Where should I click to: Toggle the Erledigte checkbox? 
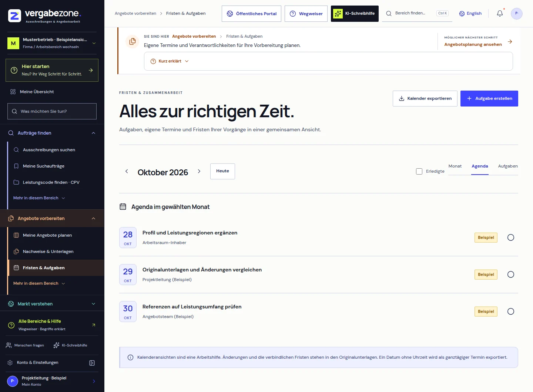pos(419,172)
